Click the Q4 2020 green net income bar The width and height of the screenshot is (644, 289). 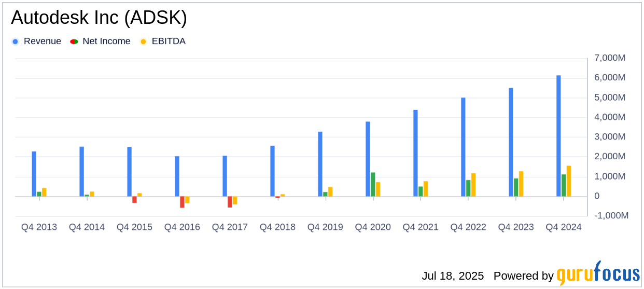[x=373, y=185]
